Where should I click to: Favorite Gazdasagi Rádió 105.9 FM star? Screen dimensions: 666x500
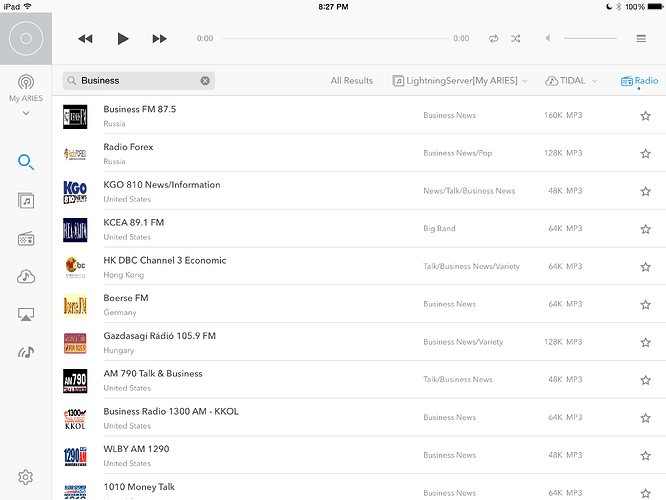click(646, 342)
